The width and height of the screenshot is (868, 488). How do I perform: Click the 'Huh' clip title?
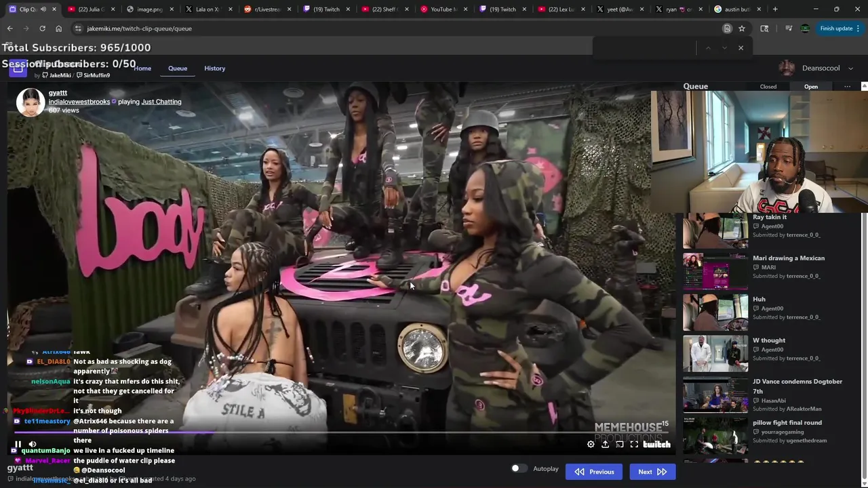pyautogui.click(x=759, y=299)
